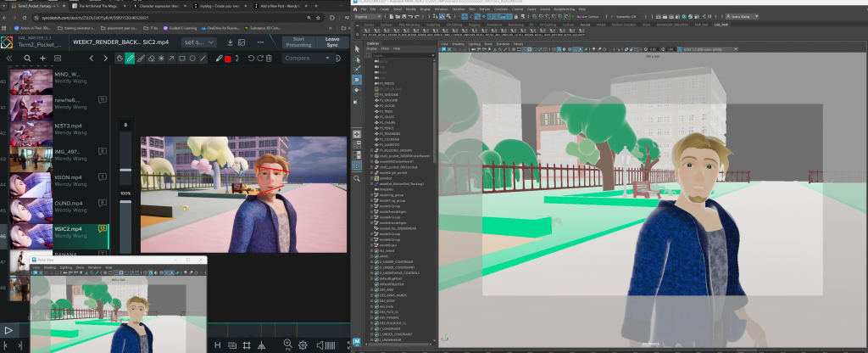Toggle the volume speaker icon in the player
Image resolution: width=868 pixels, height=353 pixels.
tap(320, 345)
